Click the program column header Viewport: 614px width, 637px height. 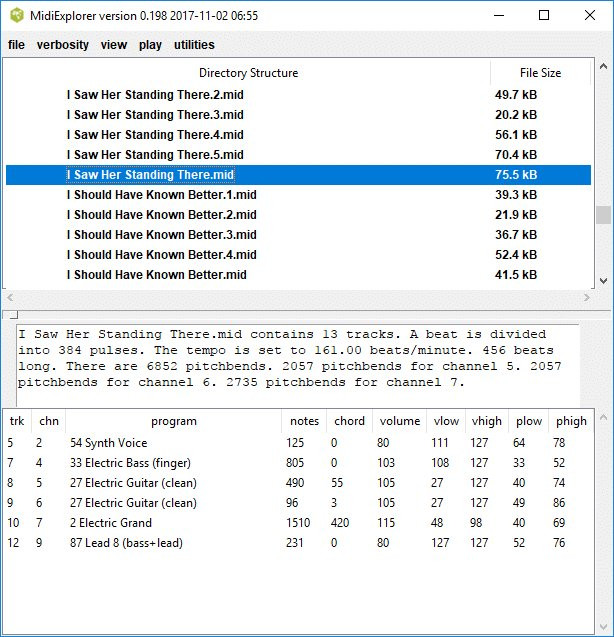174,421
